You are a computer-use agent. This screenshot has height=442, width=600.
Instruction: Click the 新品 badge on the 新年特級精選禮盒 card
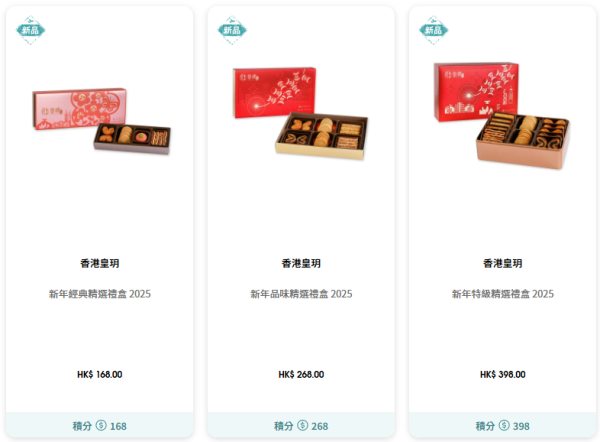coord(434,30)
